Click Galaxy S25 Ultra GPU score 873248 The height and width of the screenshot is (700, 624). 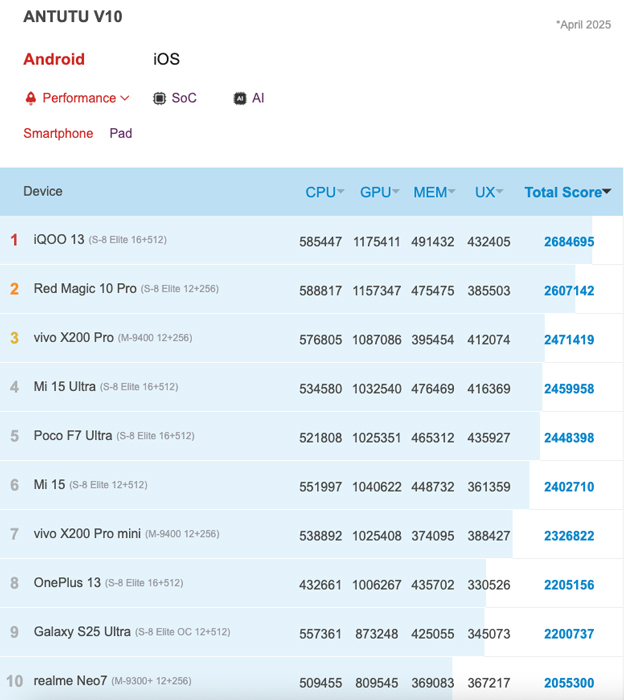(377, 634)
